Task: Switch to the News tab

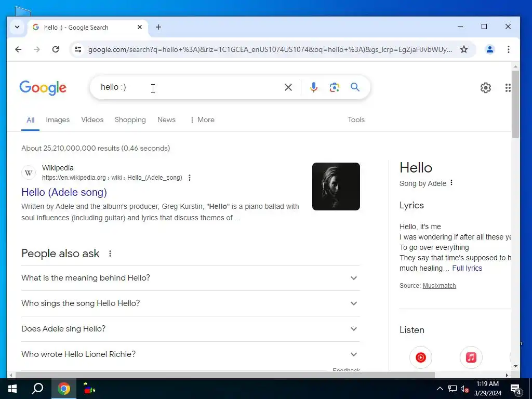Action: (166, 120)
